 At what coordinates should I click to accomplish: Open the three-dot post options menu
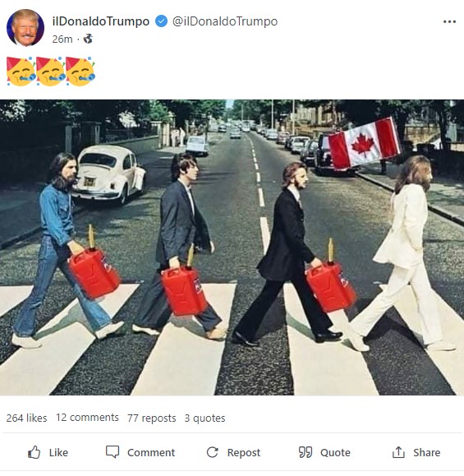(x=449, y=21)
